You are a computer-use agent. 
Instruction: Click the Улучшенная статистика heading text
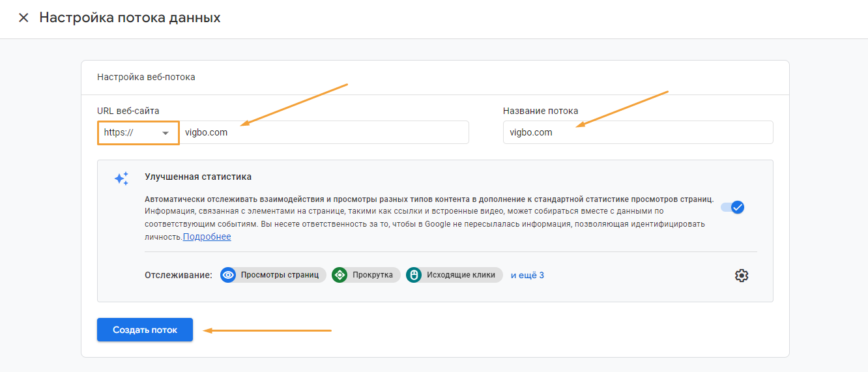(198, 177)
